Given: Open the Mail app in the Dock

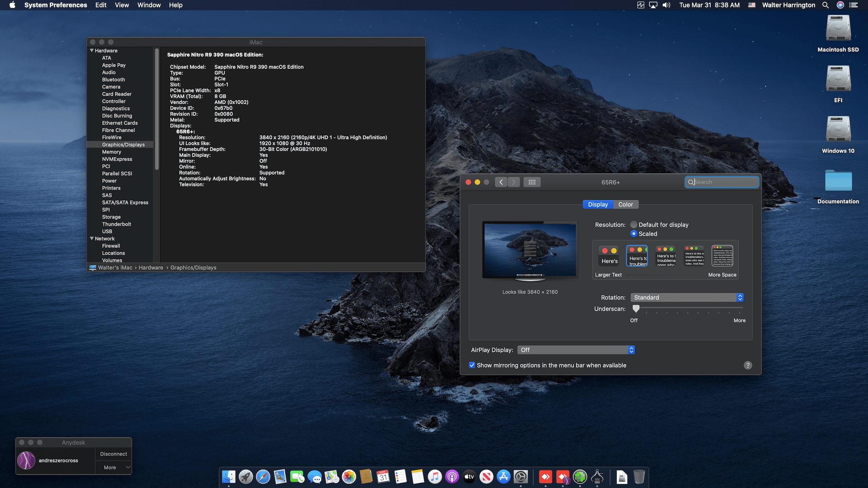Looking at the screenshot, I should coord(280,477).
